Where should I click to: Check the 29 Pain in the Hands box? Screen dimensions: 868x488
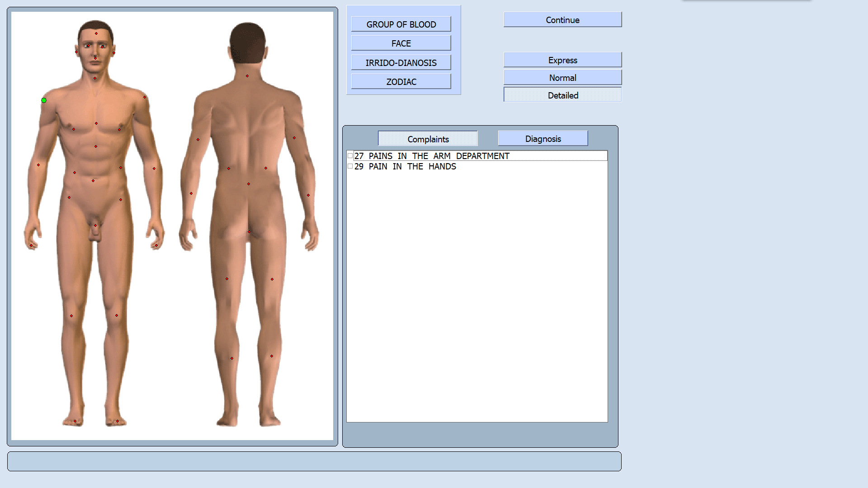pyautogui.click(x=350, y=166)
